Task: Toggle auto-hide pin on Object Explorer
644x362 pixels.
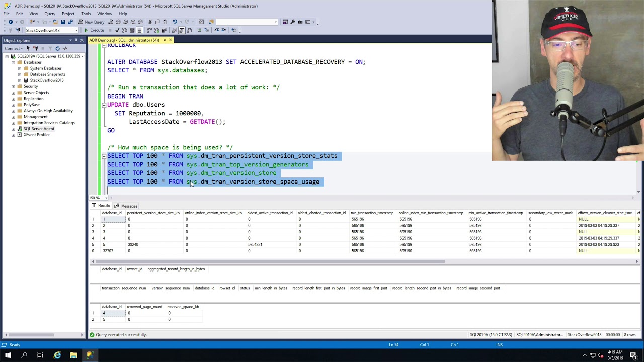Action: [76, 40]
